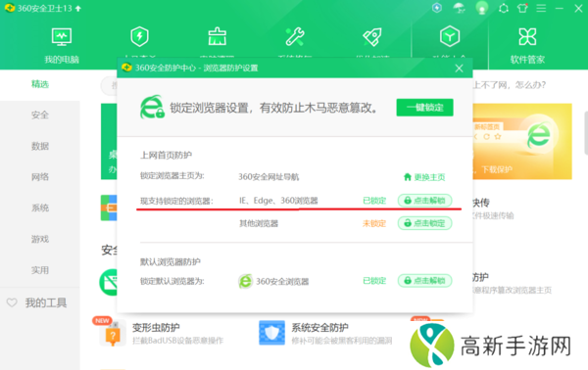Screen dimensions: 588x370
Task: Open the 我的电脑 monitor icon
Action: point(62,37)
